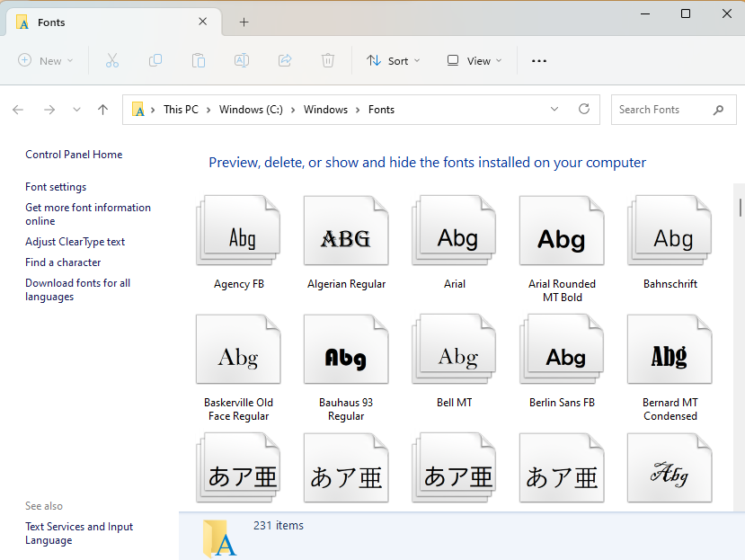This screenshot has width=745, height=560.
Task: Switch to the Fonts tab
Action: click(114, 22)
